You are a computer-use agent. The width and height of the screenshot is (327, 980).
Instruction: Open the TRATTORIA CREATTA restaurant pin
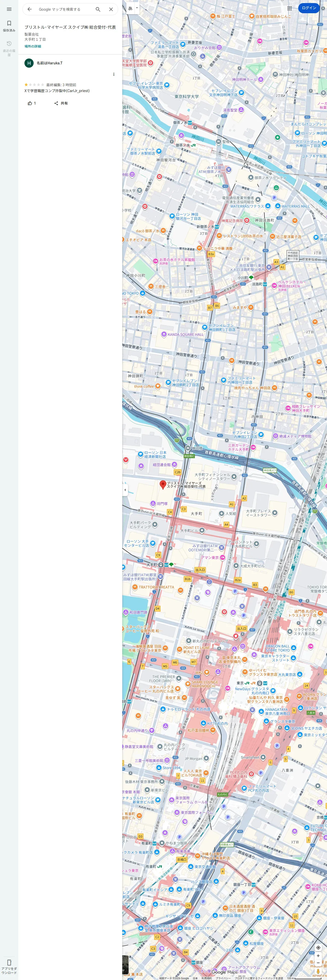coord(135,587)
